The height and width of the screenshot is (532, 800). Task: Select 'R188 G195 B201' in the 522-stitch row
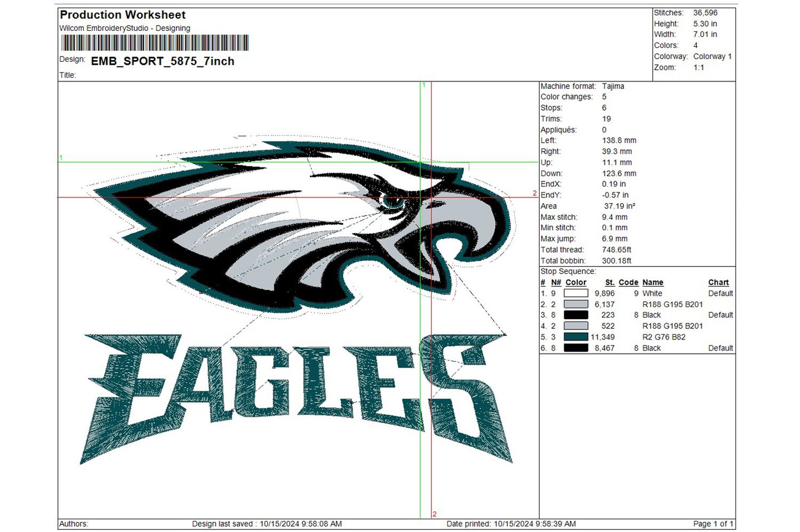(x=673, y=326)
